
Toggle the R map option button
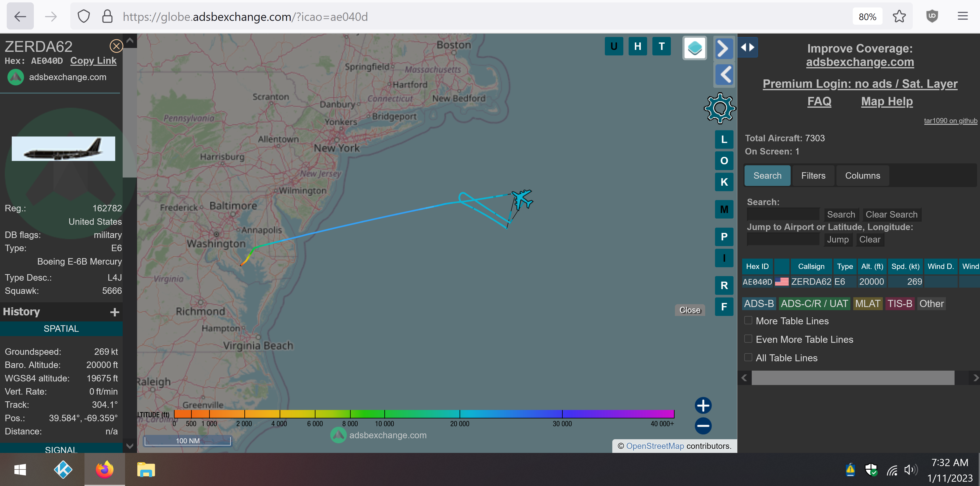pyautogui.click(x=724, y=286)
